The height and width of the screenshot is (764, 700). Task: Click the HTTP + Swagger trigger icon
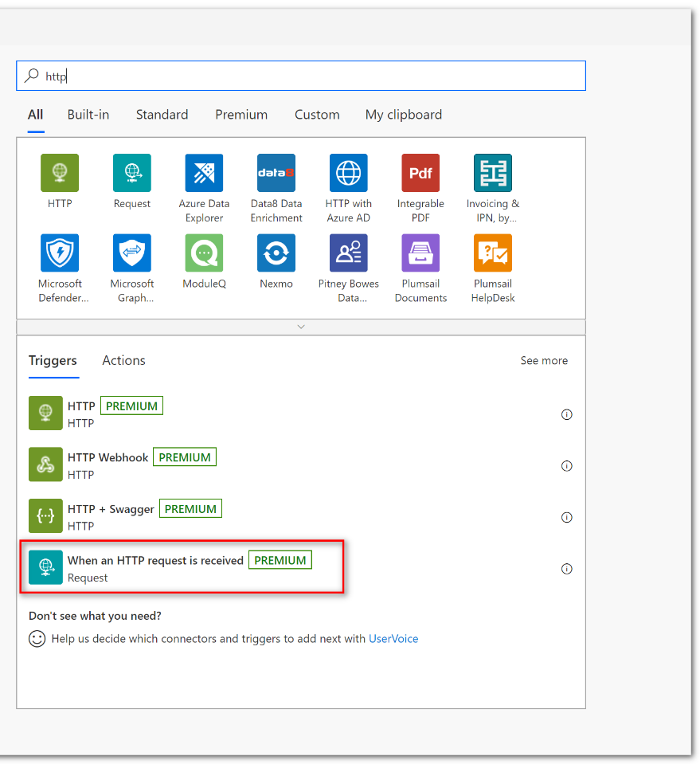45,516
